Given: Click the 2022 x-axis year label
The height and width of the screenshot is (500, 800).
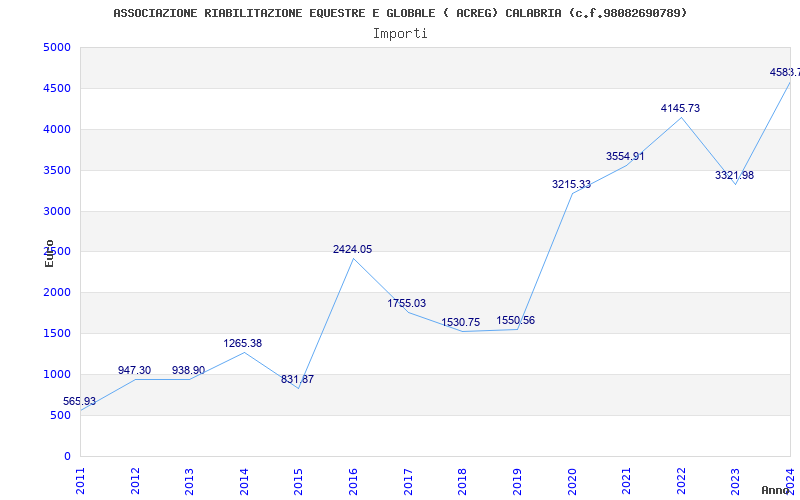Looking at the screenshot, I should point(681,479).
